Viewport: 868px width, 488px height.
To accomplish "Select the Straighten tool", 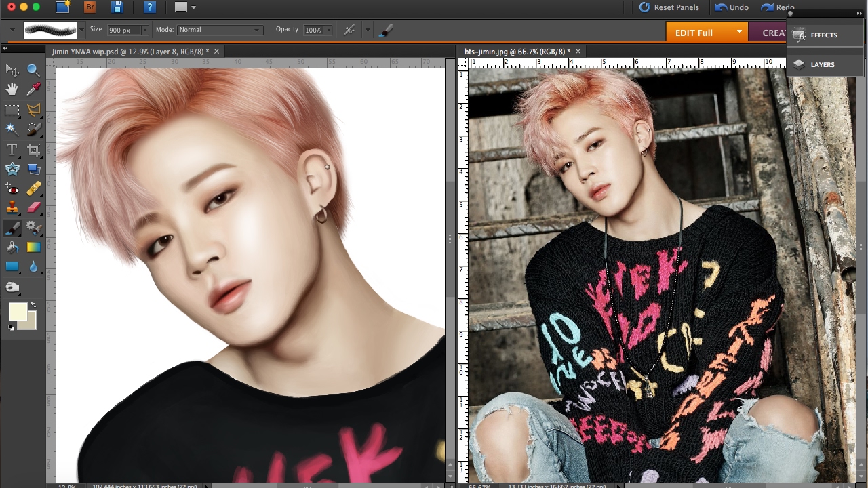I will (x=33, y=169).
